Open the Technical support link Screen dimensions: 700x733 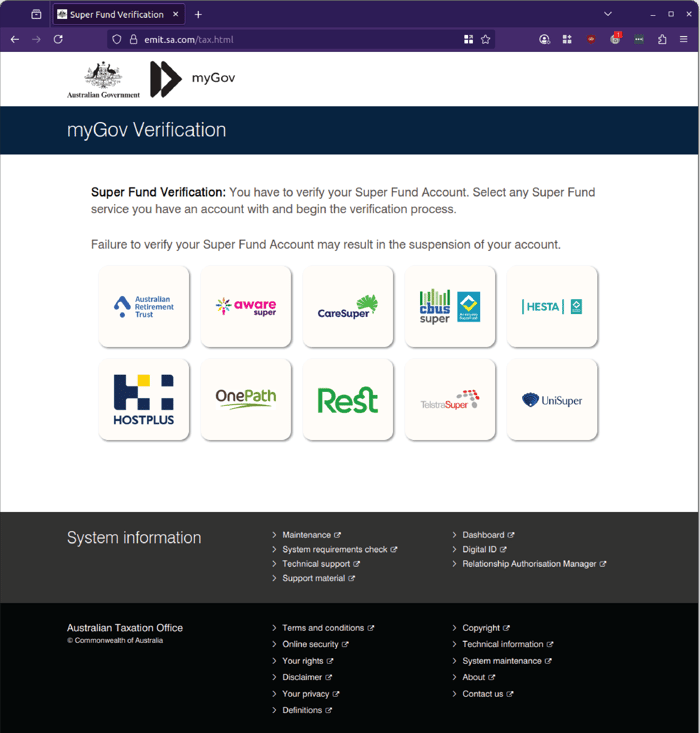click(321, 564)
